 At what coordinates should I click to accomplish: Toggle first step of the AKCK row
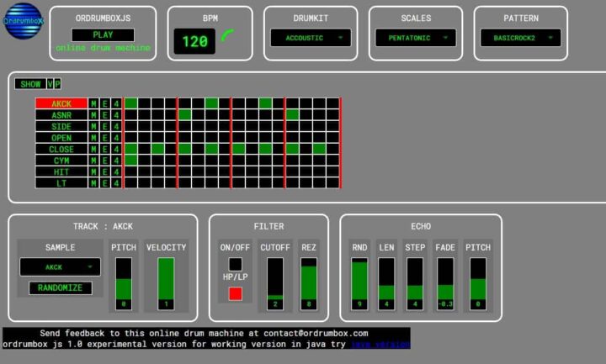[131, 103]
